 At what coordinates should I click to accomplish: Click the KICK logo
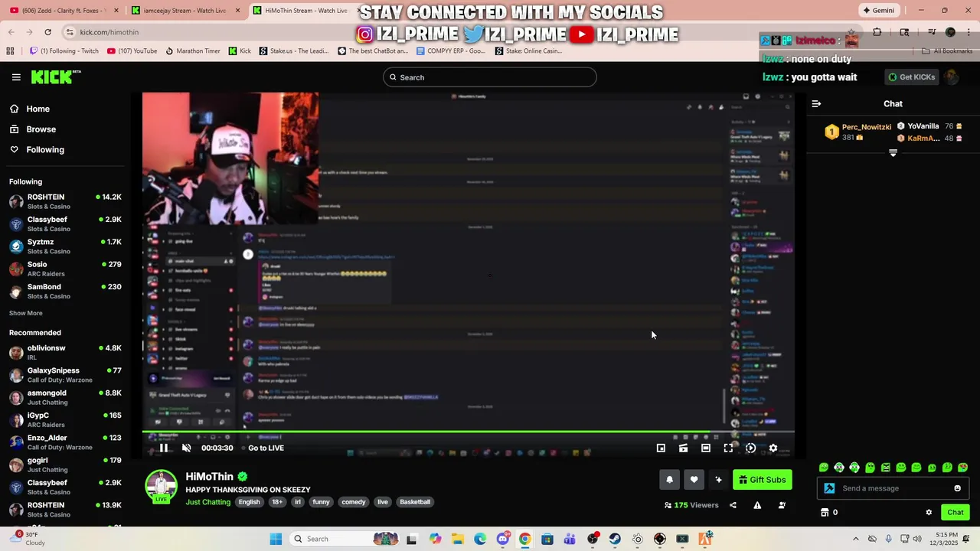pos(56,77)
